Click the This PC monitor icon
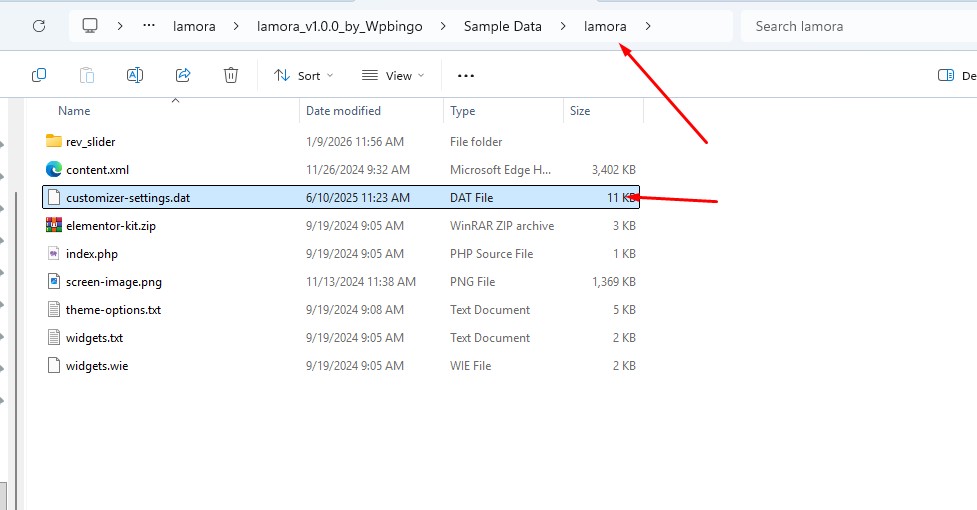Viewport: 977px width, 510px height. pos(90,26)
